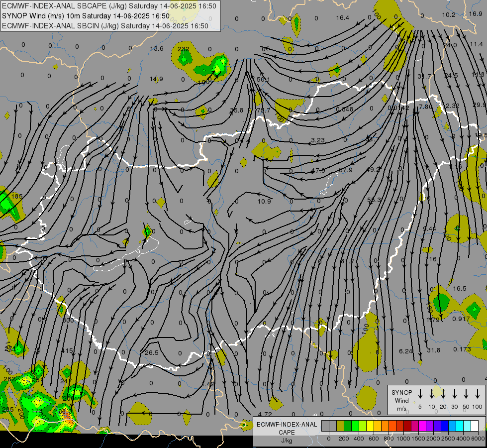This screenshot has height=448, width=487.
Task: Click the 55.3 value on map
Action: point(374,200)
